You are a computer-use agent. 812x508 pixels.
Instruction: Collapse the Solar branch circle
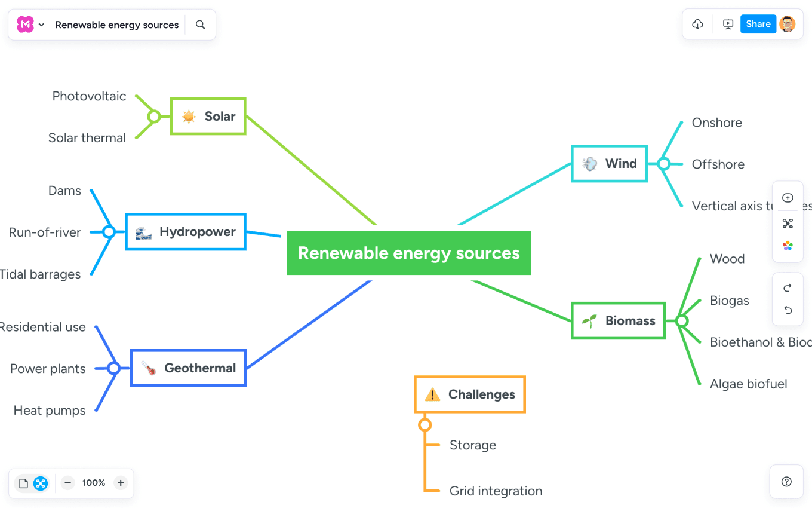pyautogui.click(x=154, y=116)
